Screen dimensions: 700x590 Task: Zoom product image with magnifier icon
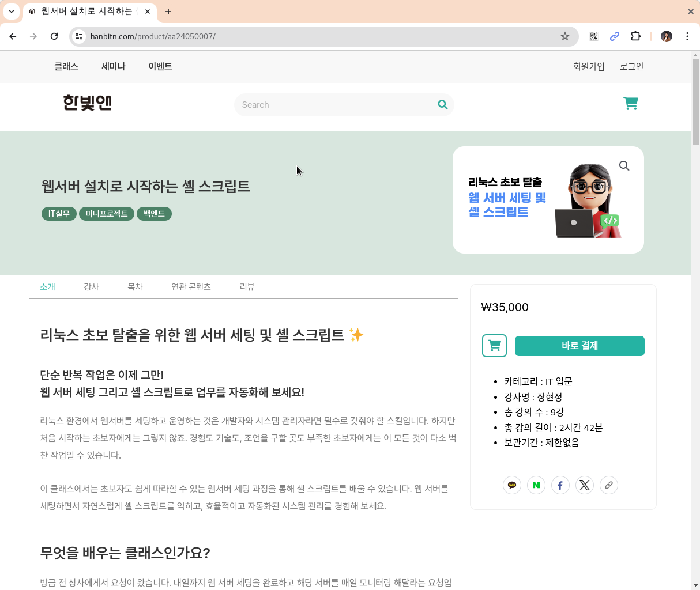pos(624,166)
